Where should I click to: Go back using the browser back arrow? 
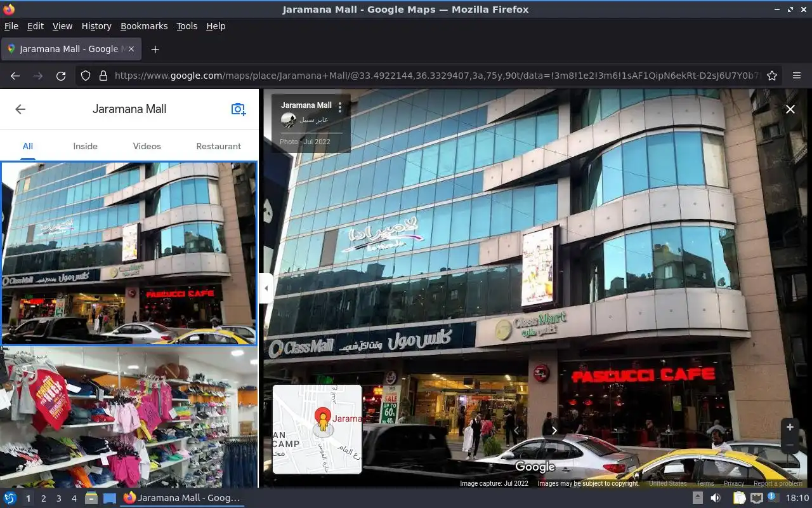15,76
